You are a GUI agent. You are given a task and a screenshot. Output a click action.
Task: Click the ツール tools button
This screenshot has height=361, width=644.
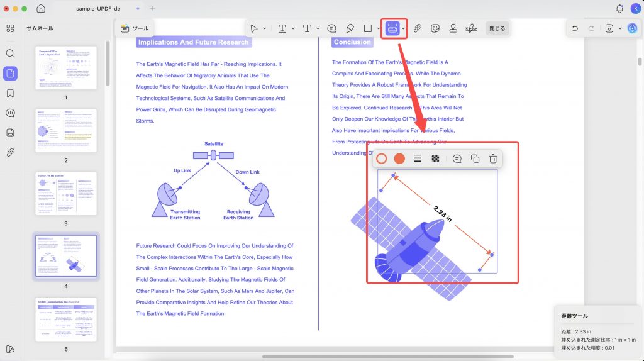[135, 28]
